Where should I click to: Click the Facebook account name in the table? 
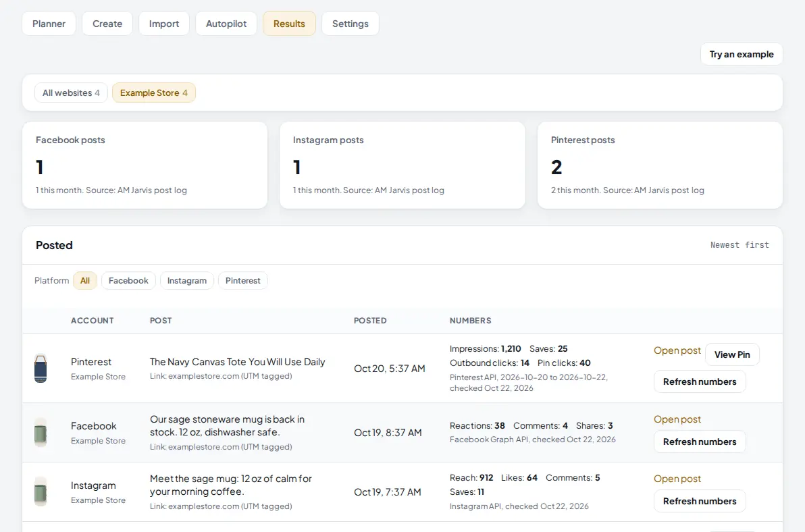point(93,426)
